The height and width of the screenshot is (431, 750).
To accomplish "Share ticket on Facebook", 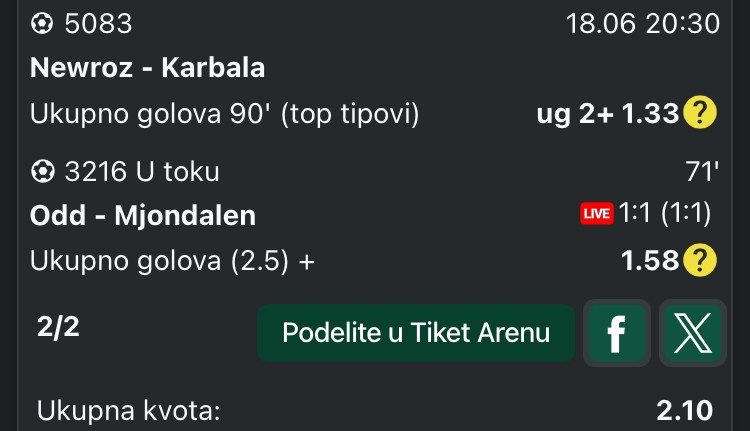I will click(617, 333).
